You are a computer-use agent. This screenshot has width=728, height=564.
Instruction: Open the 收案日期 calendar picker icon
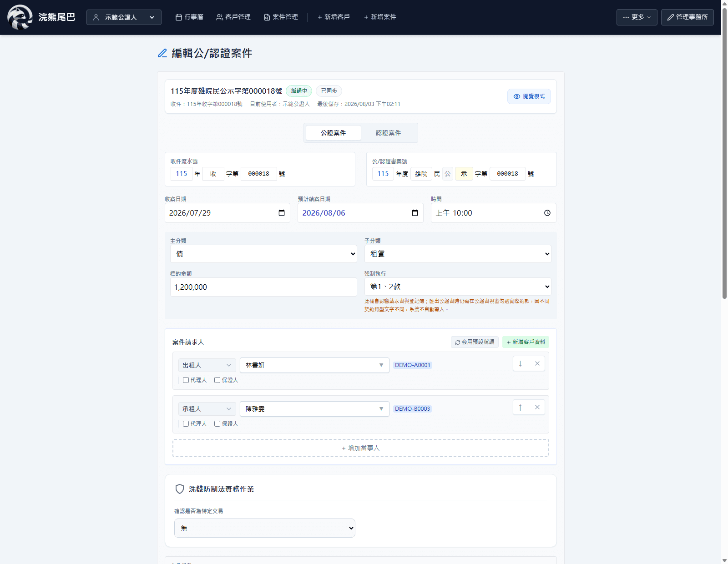[282, 213]
